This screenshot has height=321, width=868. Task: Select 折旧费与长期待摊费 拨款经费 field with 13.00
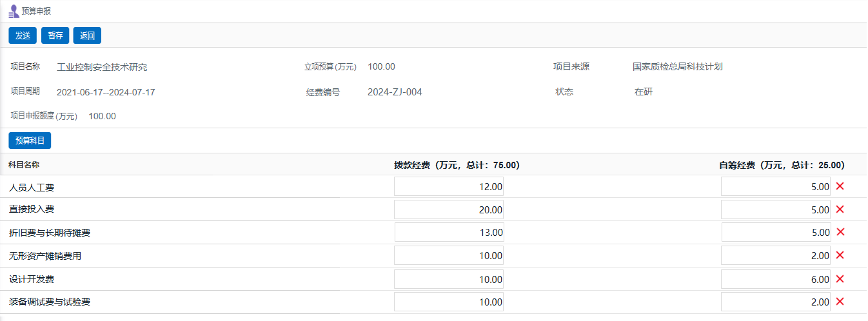449,233
